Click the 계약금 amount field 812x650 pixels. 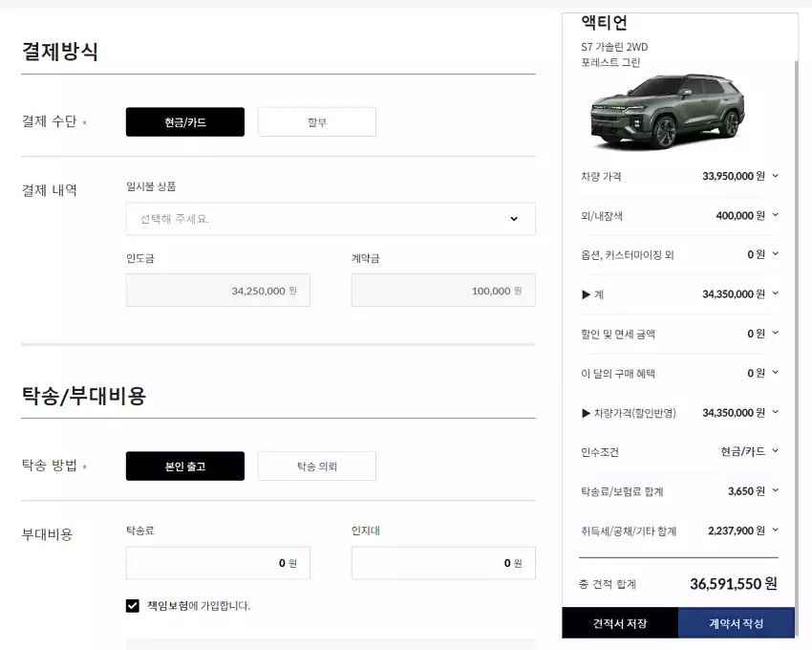tap(443, 290)
